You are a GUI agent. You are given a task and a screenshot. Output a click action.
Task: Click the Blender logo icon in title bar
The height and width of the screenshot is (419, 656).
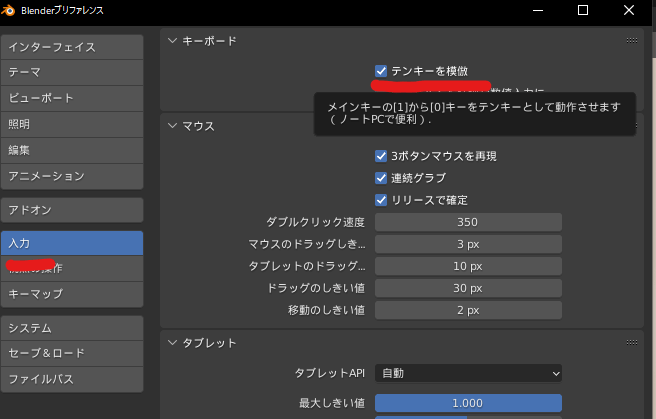[8, 10]
